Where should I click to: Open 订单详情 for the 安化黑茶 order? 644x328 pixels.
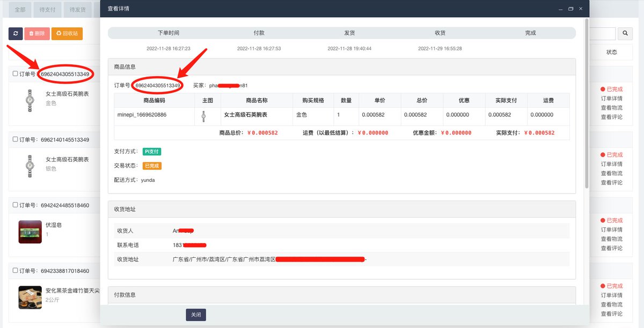[x=611, y=295]
